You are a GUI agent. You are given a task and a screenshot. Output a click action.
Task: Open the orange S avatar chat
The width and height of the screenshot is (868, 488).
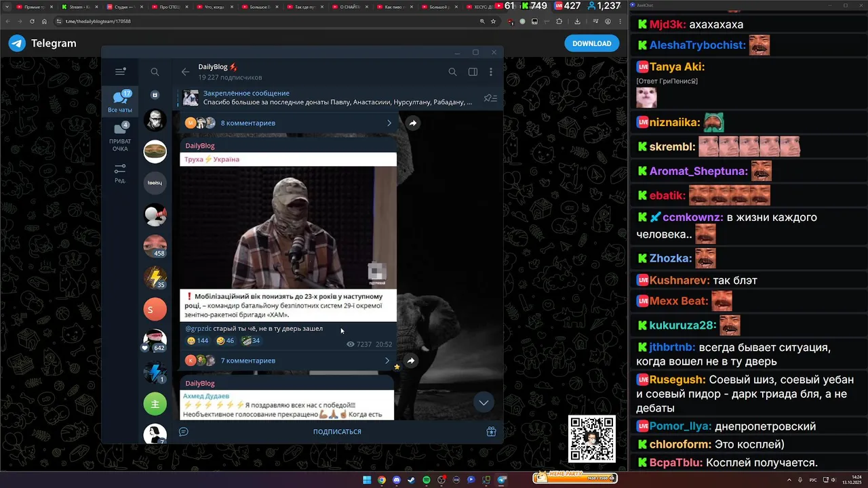pyautogui.click(x=155, y=309)
